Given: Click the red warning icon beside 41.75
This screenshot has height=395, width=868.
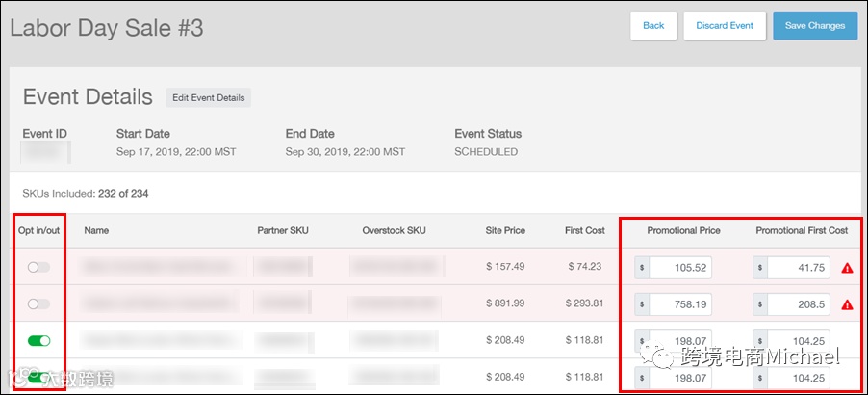Looking at the screenshot, I should point(848,268).
